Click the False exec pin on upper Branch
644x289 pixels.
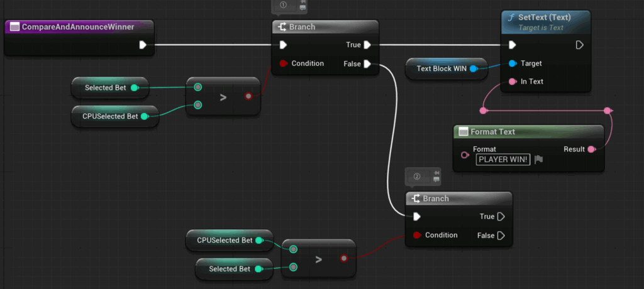367,63
